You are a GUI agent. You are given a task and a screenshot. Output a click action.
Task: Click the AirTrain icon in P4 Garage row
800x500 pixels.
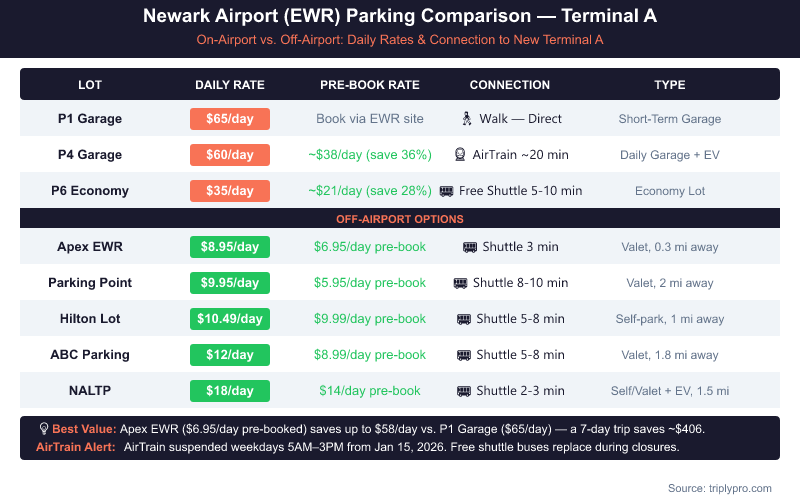[459, 155]
